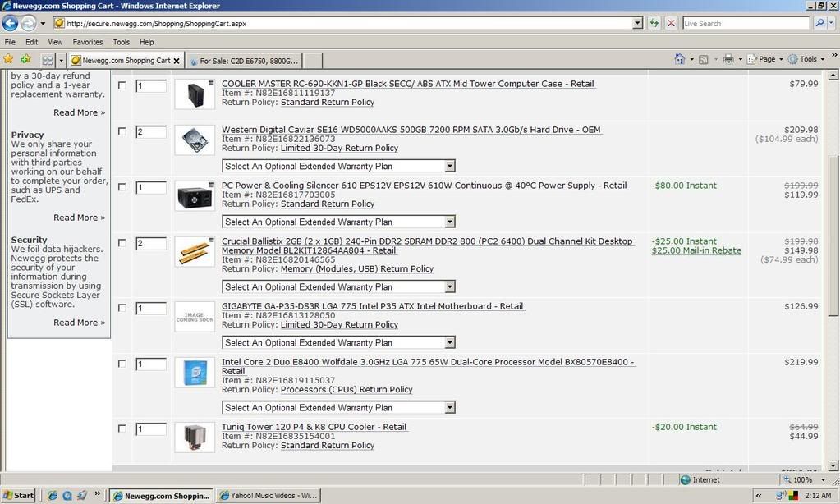Open the Favorites Center star icon

[x=8, y=59]
